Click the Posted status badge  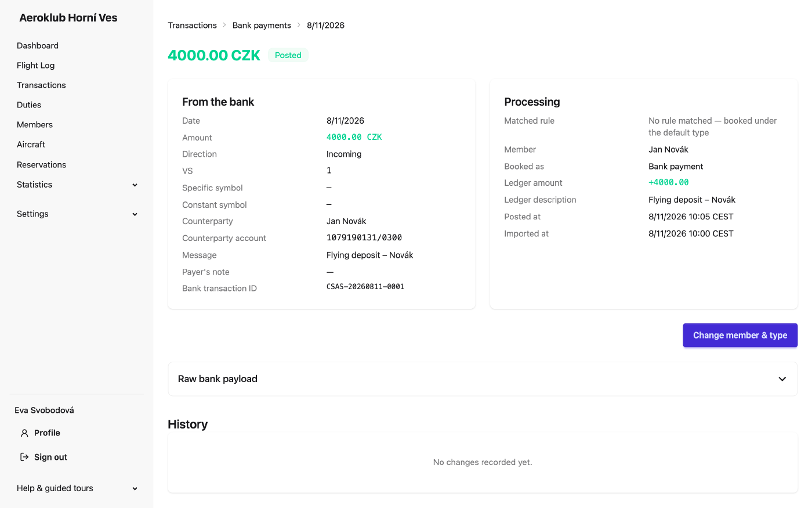[288, 55]
